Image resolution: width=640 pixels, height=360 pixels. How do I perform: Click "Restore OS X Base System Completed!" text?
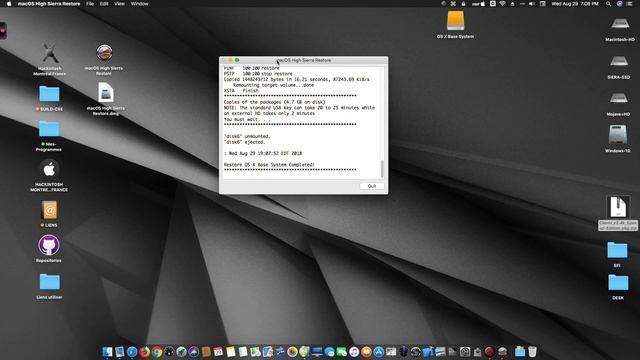pyautogui.click(x=269, y=164)
